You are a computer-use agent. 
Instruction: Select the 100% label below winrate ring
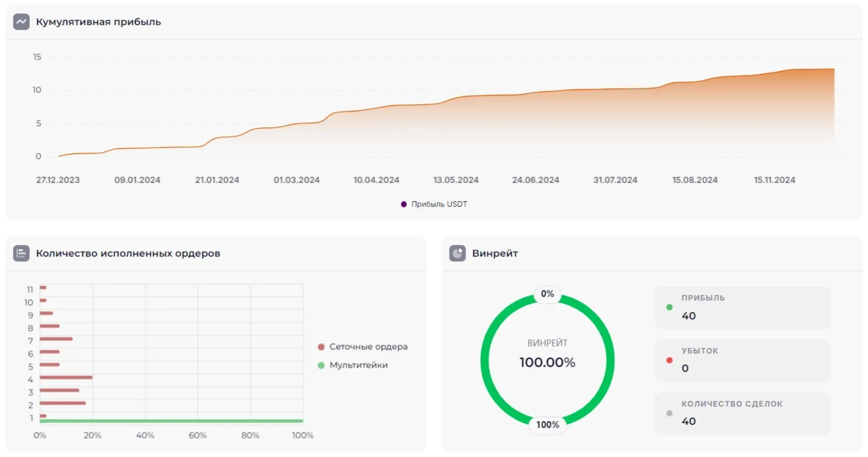[x=547, y=425]
